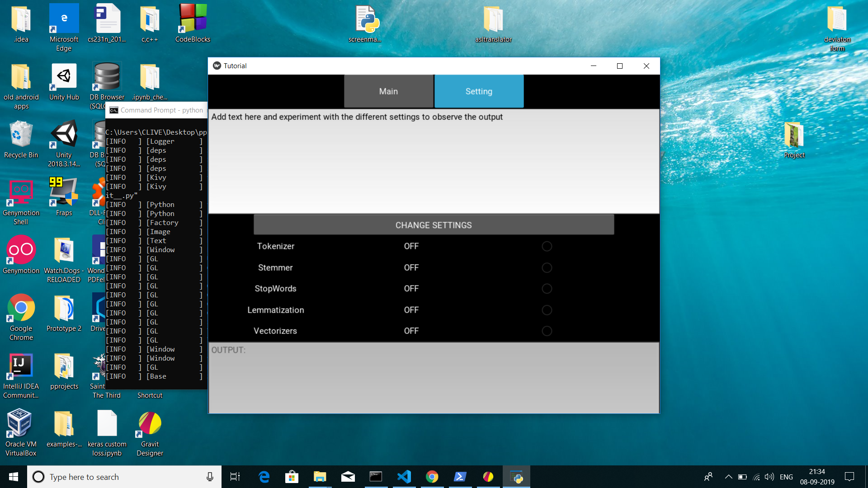Toggle the Tokenizer switch
The image size is (868, 488).
547,246
